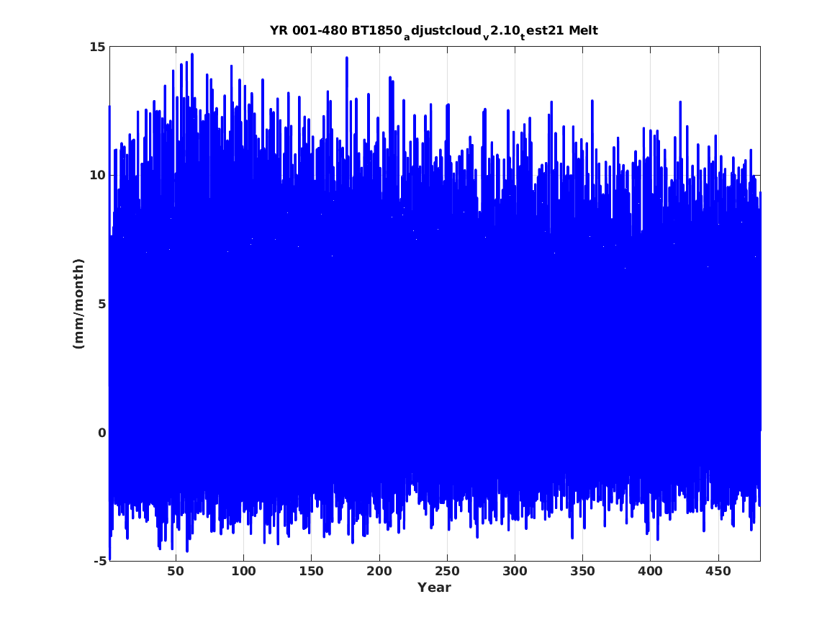Image resolution: width=840 pixels, height=630 pixels.
Task: Click the x-axis tick label 350
Action: pyautogui.click(x=582, y=571)
